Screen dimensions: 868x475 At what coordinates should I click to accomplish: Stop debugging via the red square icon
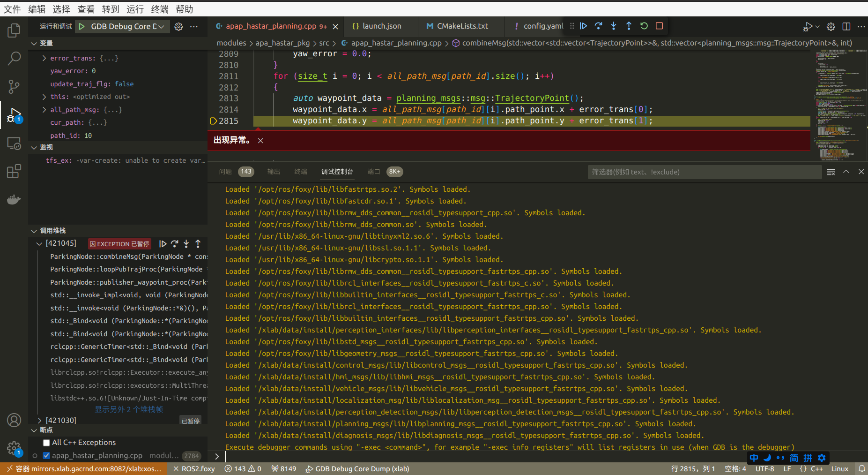coord(659,26)
